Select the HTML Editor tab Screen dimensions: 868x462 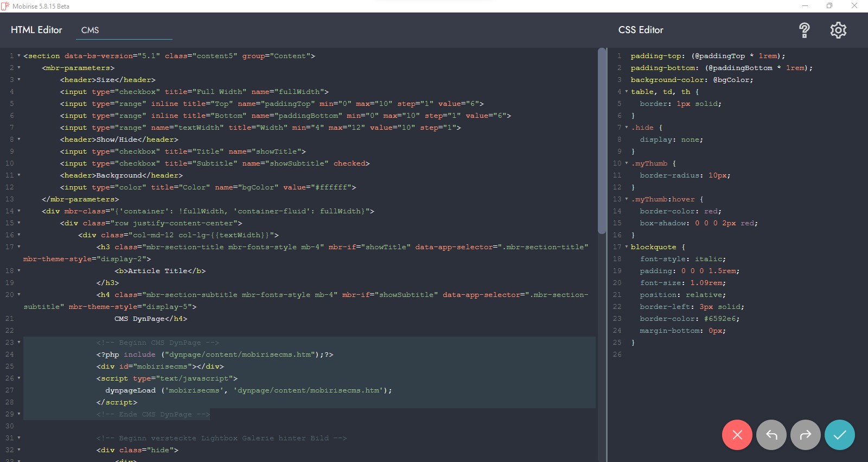pyautogui.click(x=36, y=30)
